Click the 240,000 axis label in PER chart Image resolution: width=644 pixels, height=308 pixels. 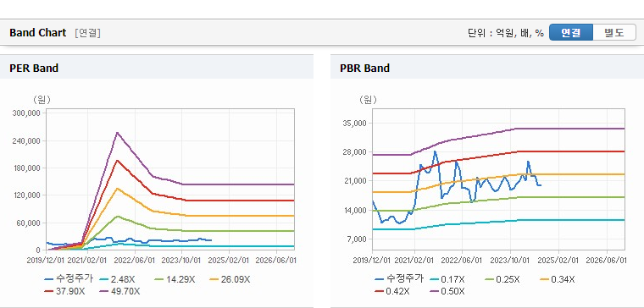(26, 140)
